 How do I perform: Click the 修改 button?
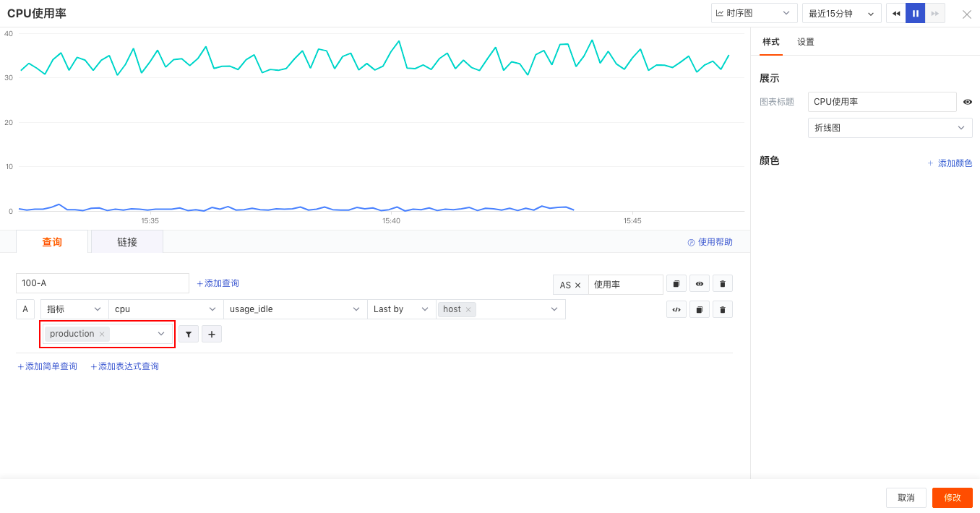952,498
